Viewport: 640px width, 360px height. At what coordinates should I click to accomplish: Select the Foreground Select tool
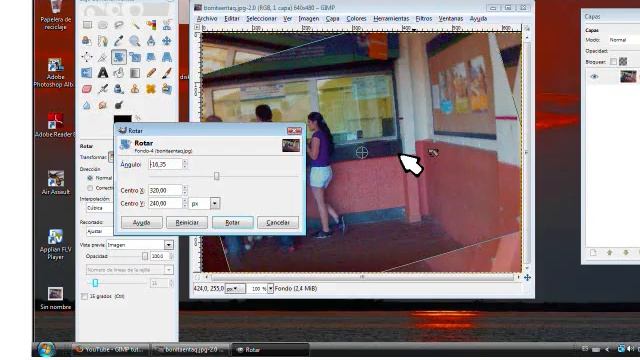(87, 41)
